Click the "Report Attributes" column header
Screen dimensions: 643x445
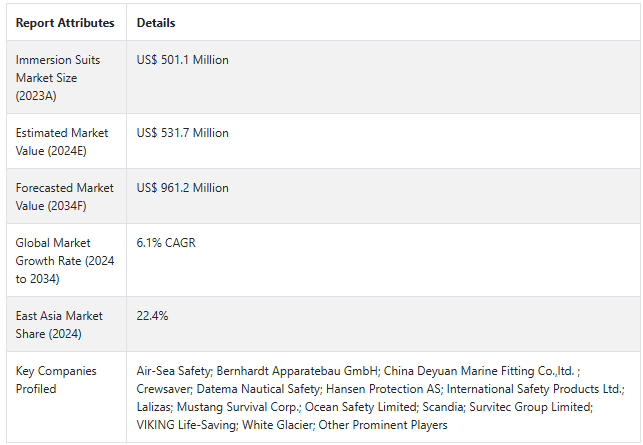(x=65, y=23)
